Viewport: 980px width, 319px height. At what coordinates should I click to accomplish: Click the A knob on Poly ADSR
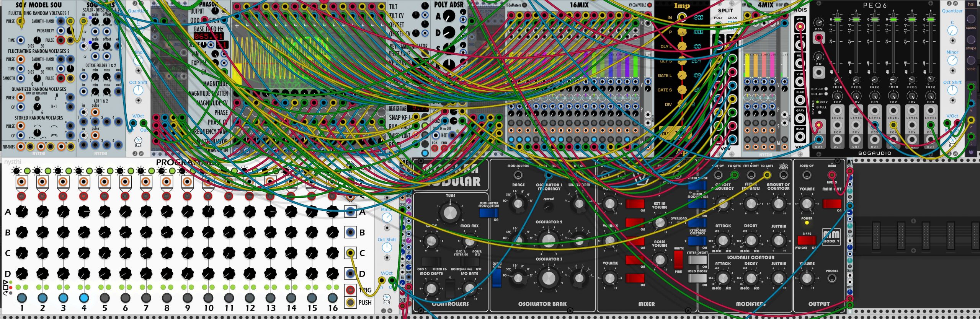point(449,16)
